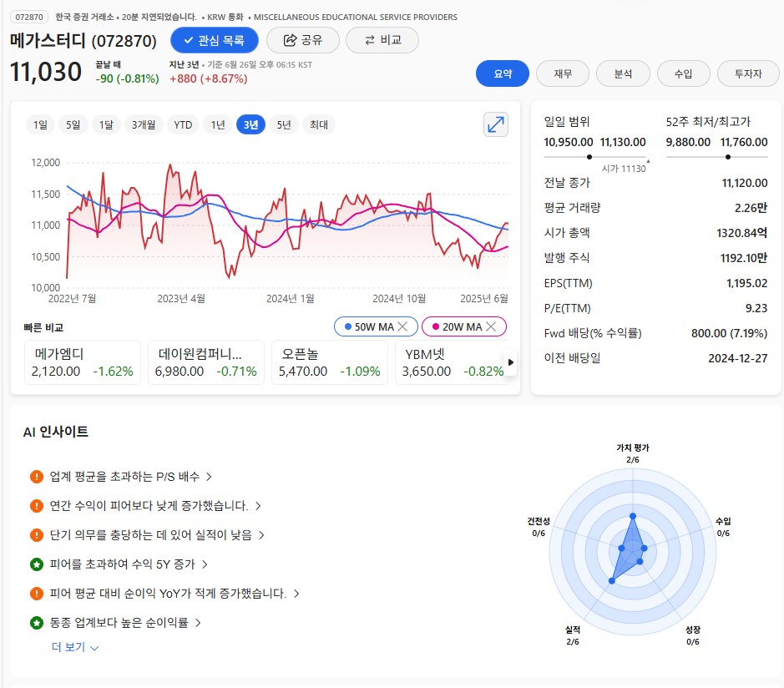Switch to the 재무 tab
This screenshot has width=784, height=688.
pos(563,73)
